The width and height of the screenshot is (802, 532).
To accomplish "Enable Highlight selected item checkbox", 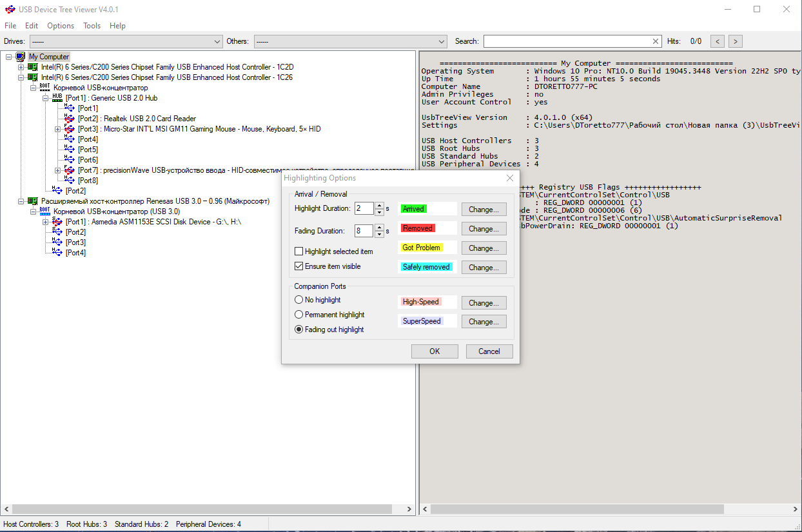I will coord(298,251).
